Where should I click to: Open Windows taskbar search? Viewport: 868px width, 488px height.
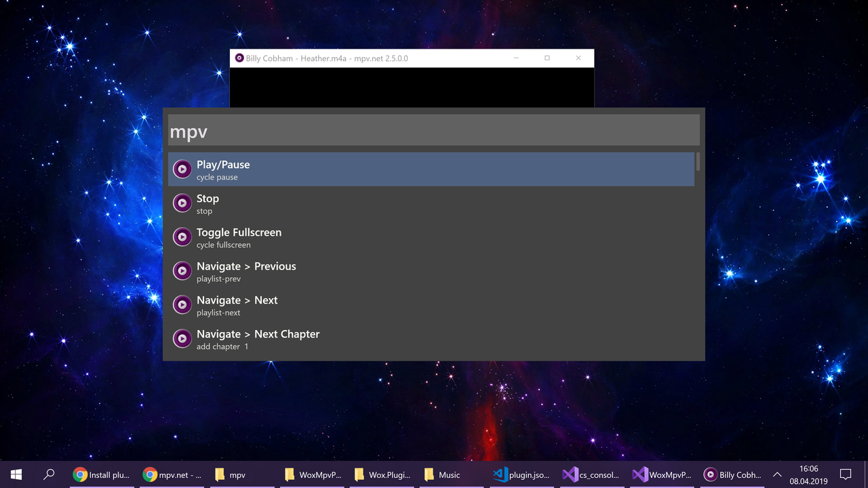[49, 474]
